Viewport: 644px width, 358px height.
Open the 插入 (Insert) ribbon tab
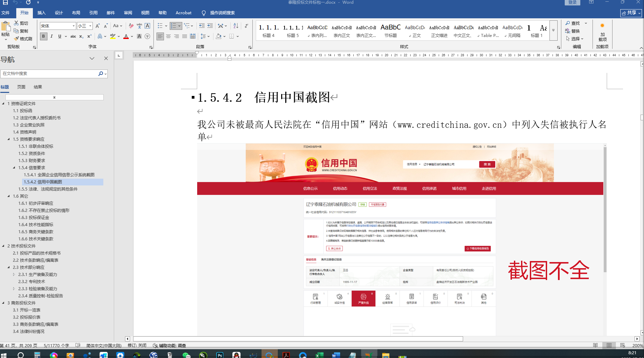point(41,13)
